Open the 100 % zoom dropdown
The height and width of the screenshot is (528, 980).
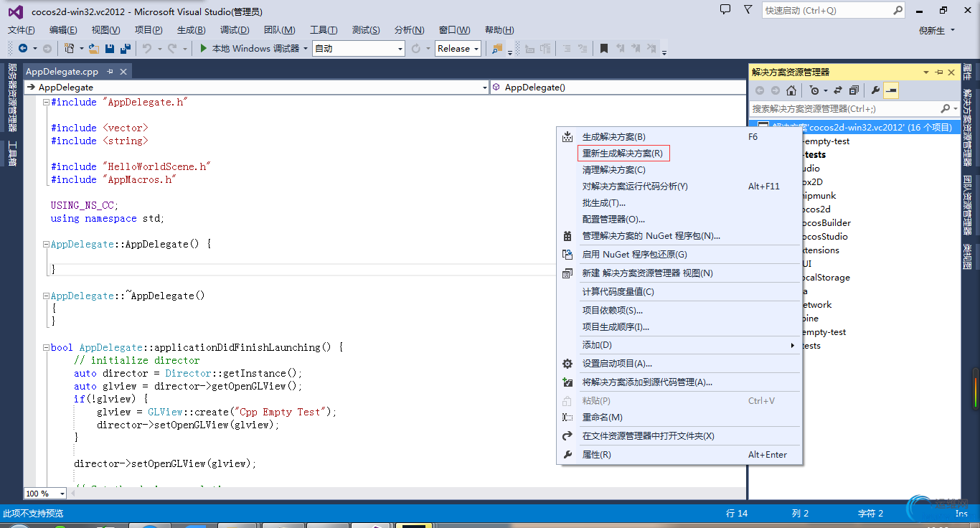62,494
